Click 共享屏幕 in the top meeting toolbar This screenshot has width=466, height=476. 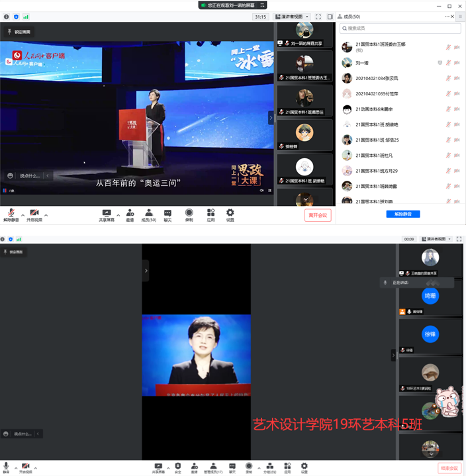(106, 214)
